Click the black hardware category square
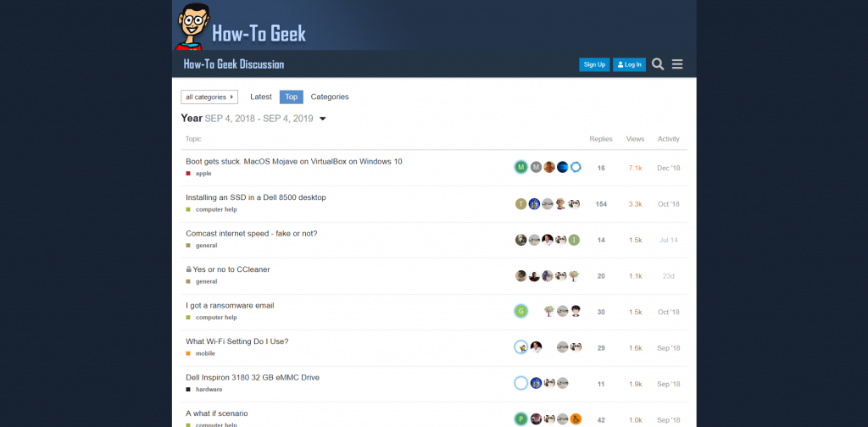Screen dimensions: 868x427 [188, 390]
